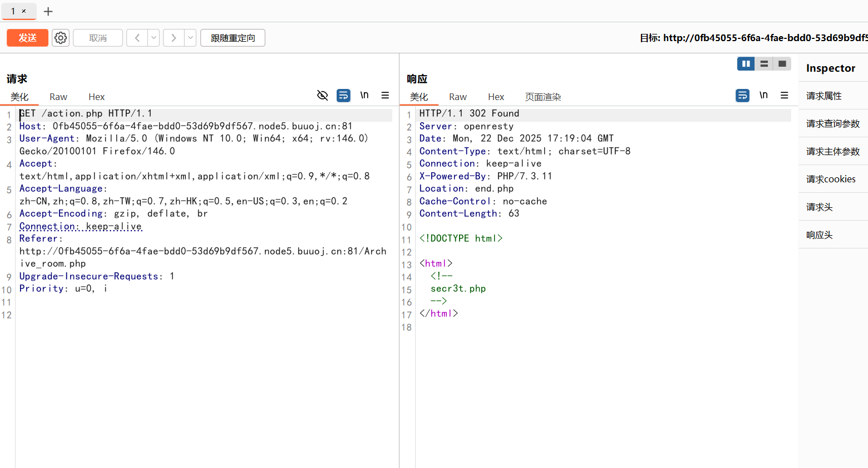Click the request pane hamburger menu icon
This screenshot has width=868, height=468.
pos(385,95)
